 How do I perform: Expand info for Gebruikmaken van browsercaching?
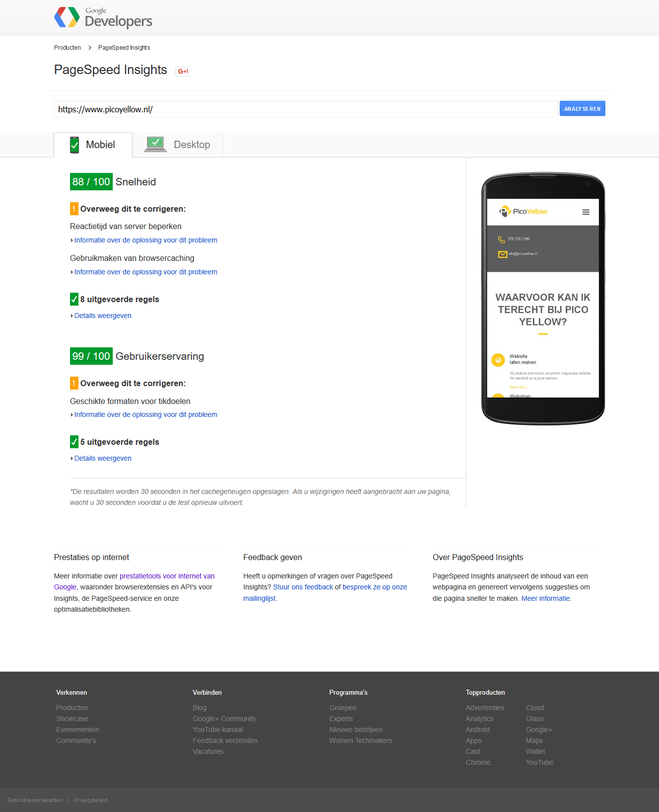[x=146, y=272]
